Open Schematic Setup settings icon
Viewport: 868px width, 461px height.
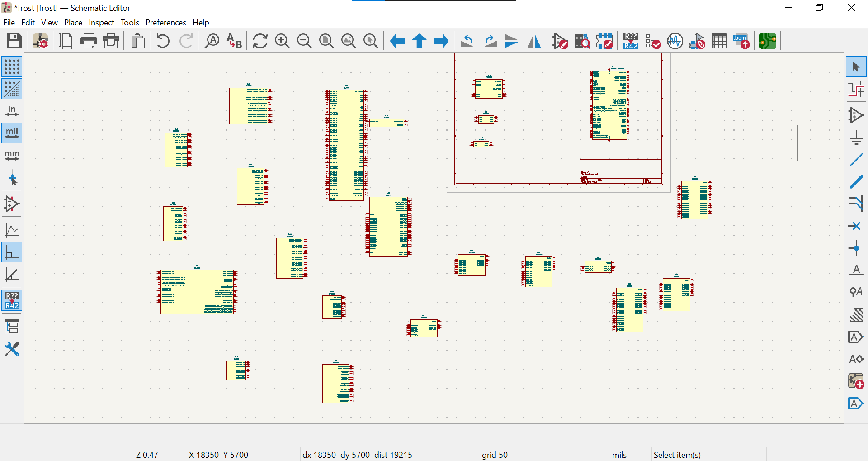pyautogui.click(x=40, y=41)
